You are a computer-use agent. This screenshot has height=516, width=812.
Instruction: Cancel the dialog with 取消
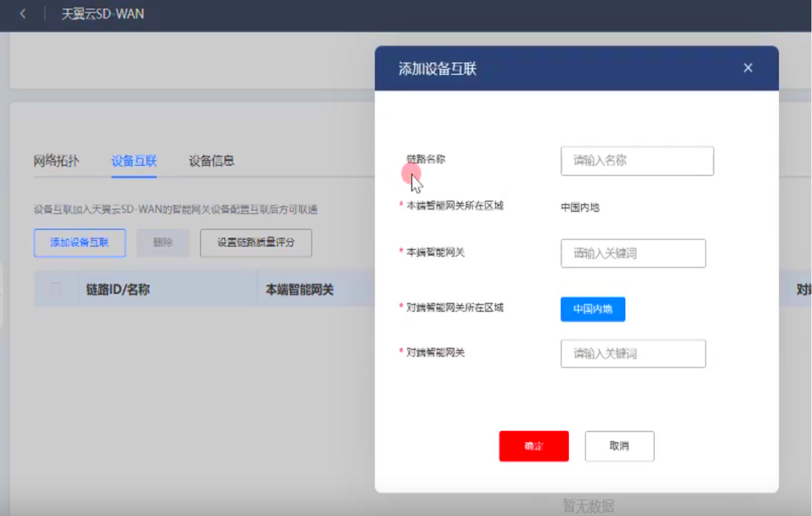619,446
